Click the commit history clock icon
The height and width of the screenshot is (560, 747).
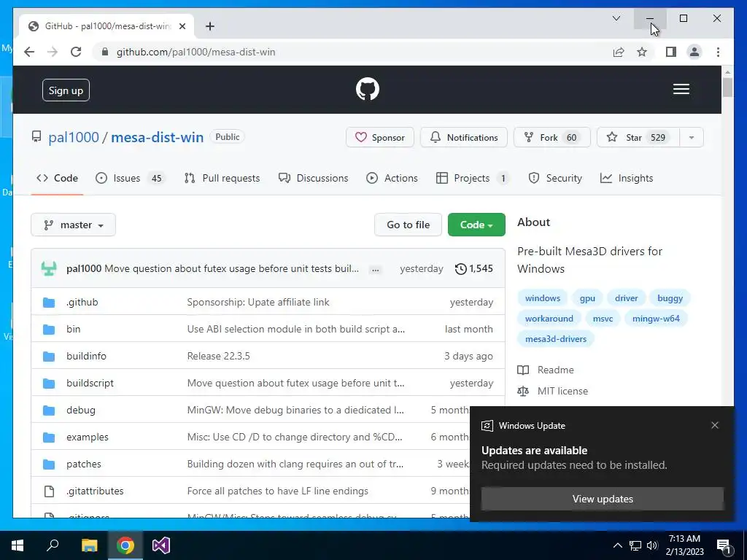pos(461,268)
